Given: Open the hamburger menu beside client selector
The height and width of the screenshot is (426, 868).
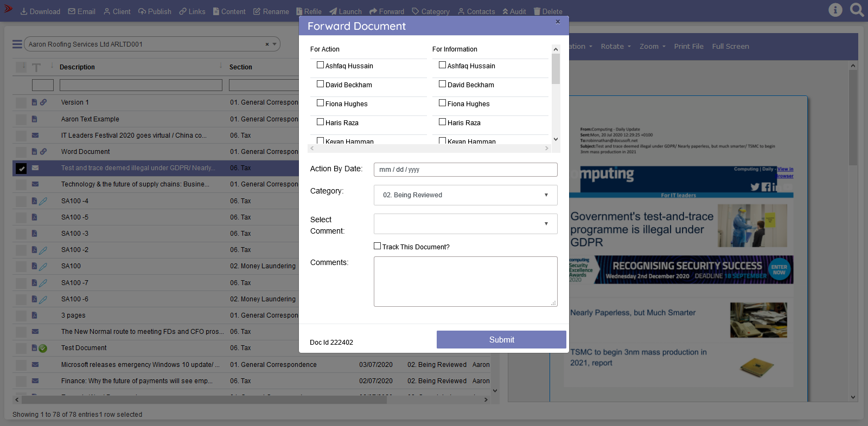Looking at the screenshot, I should point(17,44).
